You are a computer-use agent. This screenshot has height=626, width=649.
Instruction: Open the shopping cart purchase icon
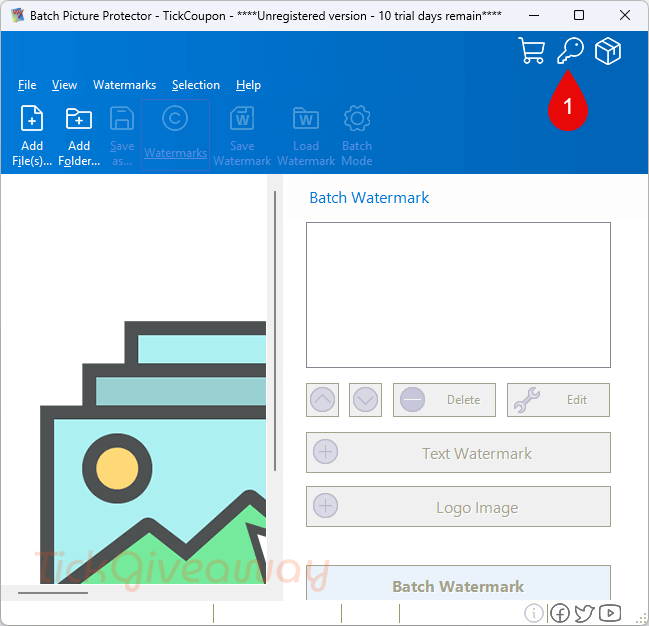pos(531,51)
